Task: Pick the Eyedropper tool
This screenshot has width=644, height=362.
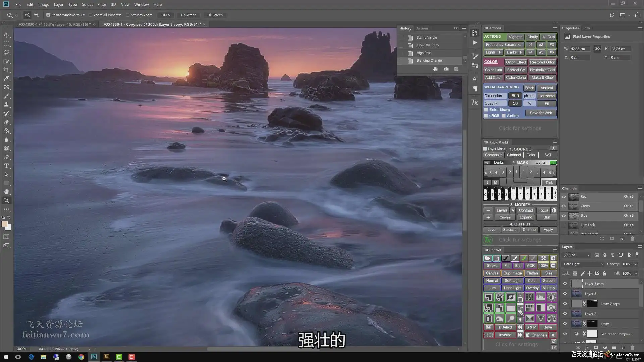Action: pos(6,78)
